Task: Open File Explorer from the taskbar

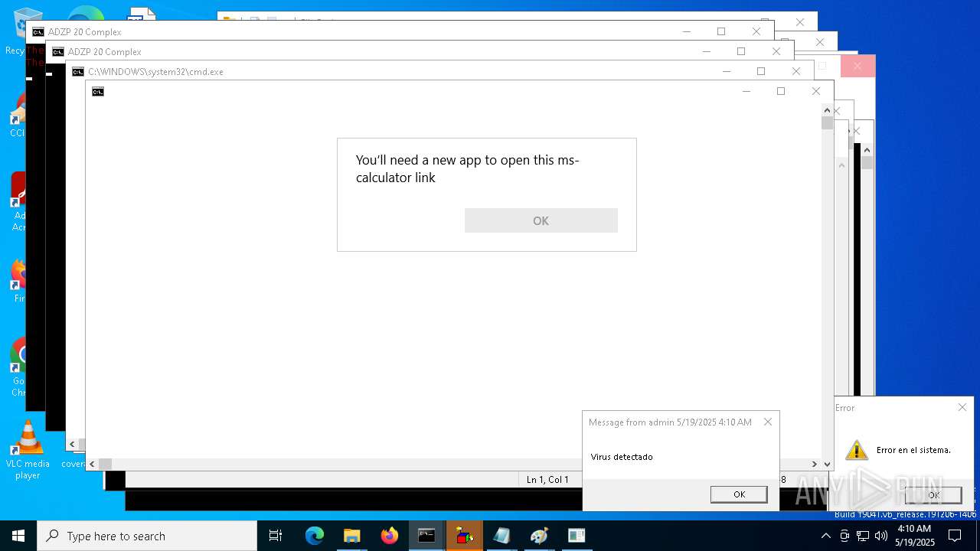Action: [x=352, y=536]
